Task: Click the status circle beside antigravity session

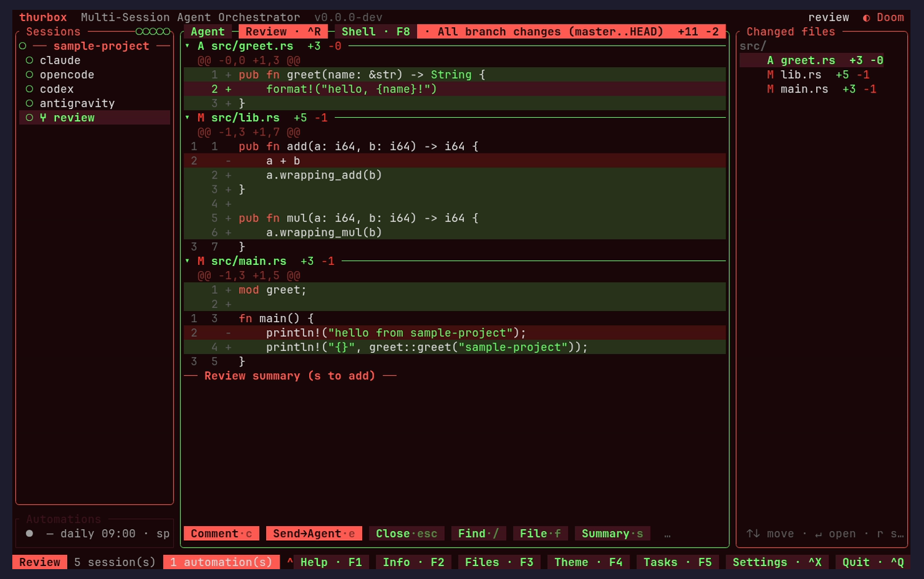Action: tap(30, 103)
